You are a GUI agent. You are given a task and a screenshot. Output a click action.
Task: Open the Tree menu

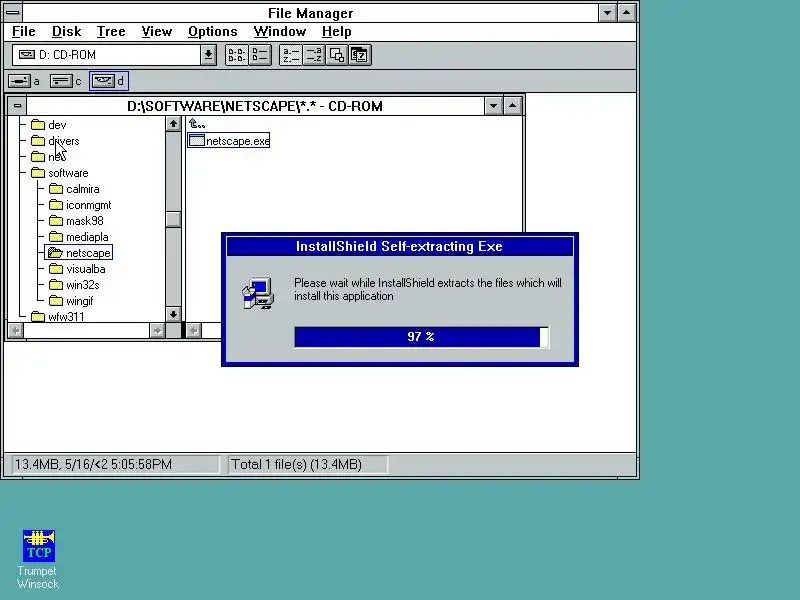point(111,32)
